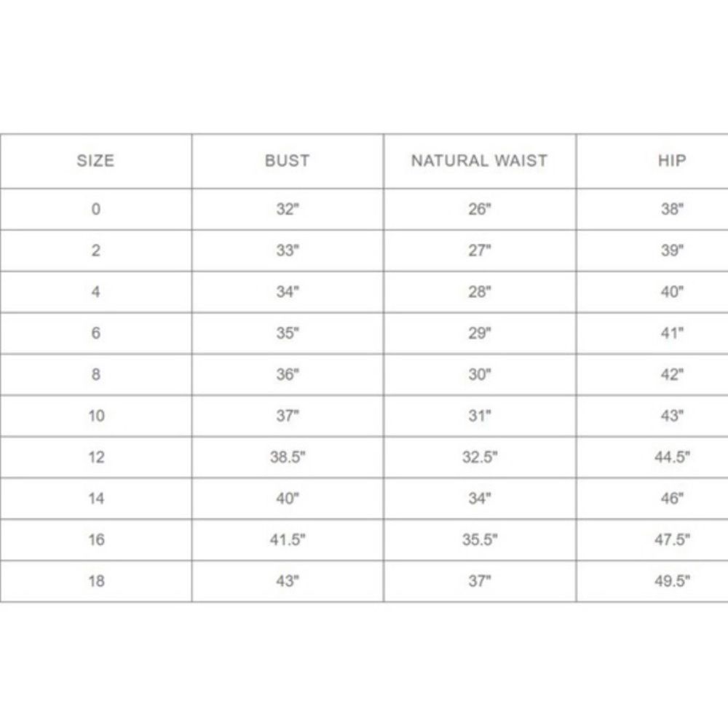
Task: Click the 41.5" bust measurement cell
Action: point(288,539)
